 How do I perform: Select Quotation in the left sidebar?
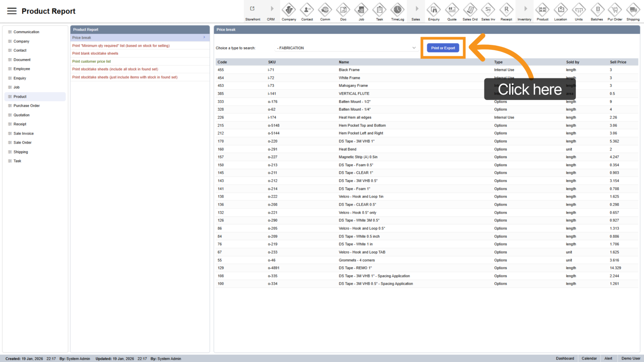pyautogui.click(x=21, y=115)
